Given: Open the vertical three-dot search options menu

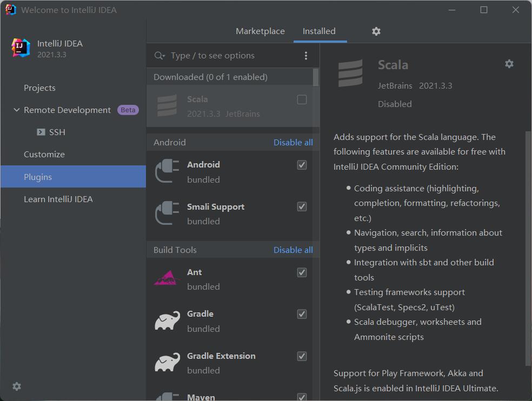Looking at the screenshot, I should pos(306,56).
